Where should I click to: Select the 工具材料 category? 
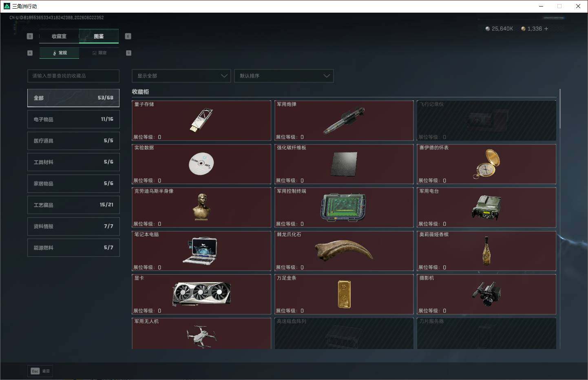[73, 162]
